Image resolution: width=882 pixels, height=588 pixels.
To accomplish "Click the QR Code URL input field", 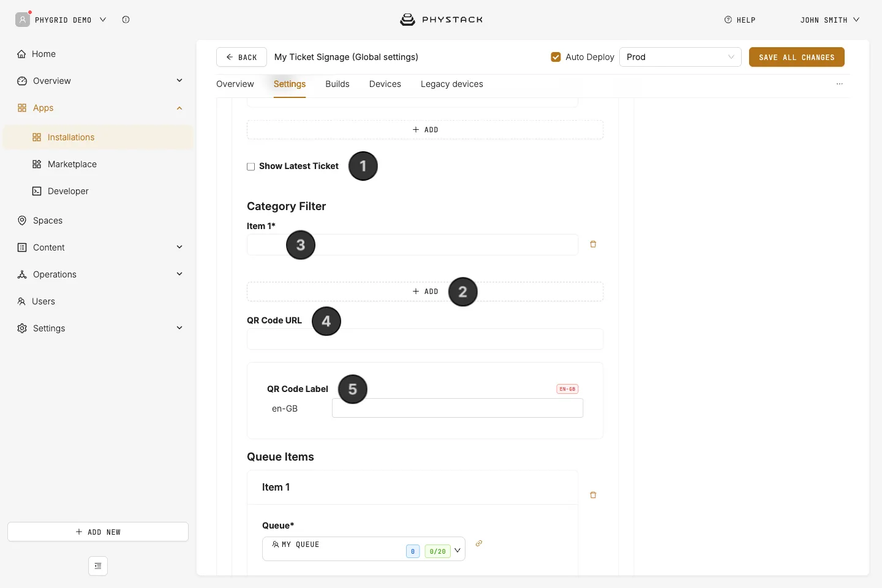I will point(425,339).
